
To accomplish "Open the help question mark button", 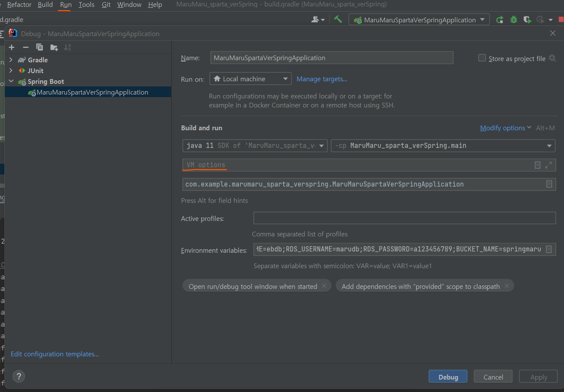I will click(x=18, y=376).
